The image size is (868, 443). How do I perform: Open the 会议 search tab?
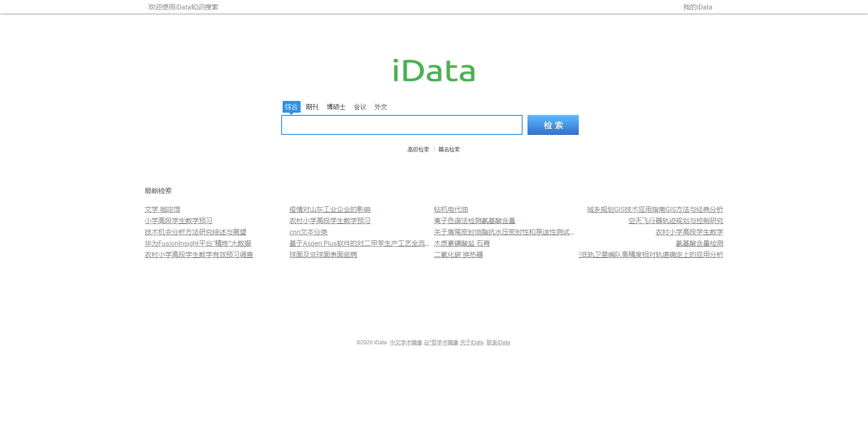tap(360, 107)
